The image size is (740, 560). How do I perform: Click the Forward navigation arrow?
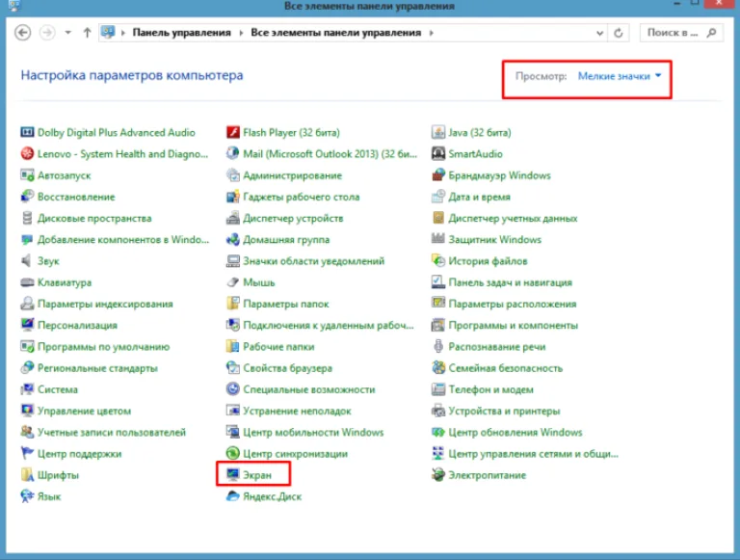(46, 33)
